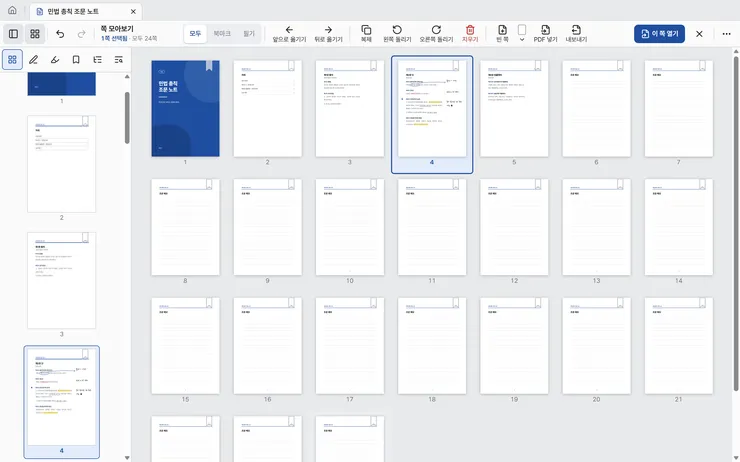740x462 pixels.
Task: Click the 1쪽 선택됨 selection status text
Action: 114,38
